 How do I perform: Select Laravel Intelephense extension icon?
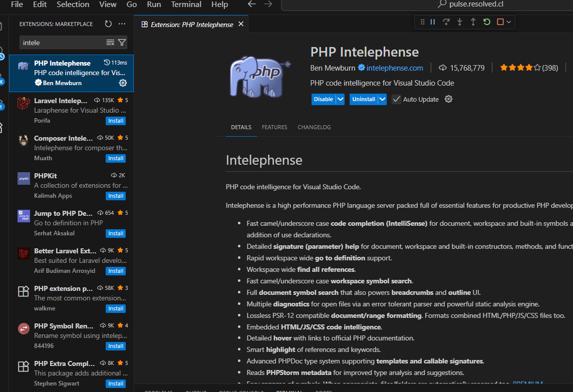[x=24, y=104]
